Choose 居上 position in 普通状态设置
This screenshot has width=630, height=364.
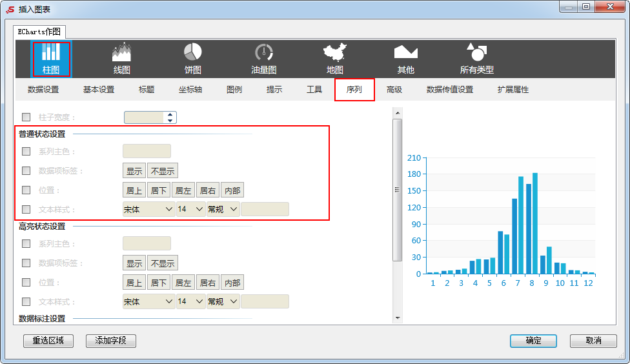[x=134, y=190]
